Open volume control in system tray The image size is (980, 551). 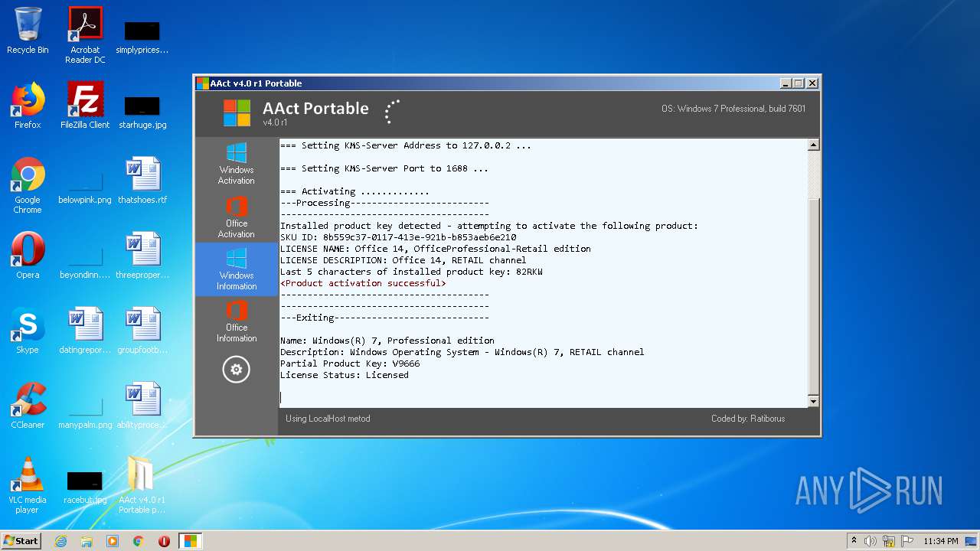point(871,541)
